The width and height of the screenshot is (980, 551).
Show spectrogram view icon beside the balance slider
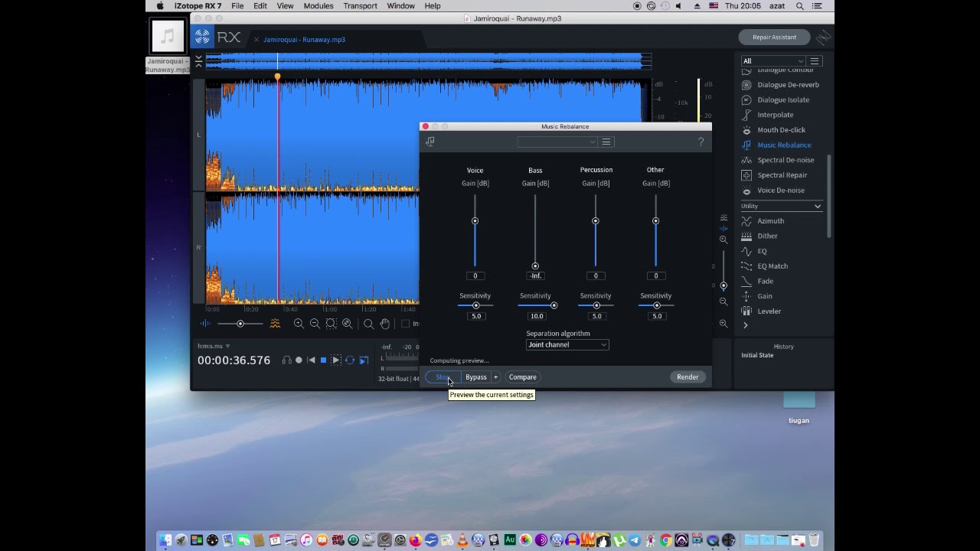tap(275, 324)
